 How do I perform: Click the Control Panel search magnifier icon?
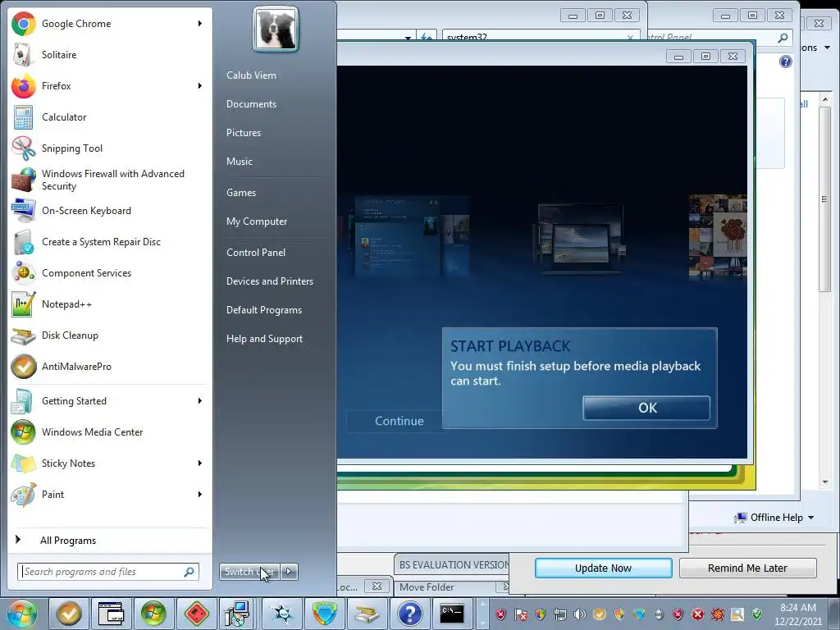pyautogui.click(x=783, y=38)
